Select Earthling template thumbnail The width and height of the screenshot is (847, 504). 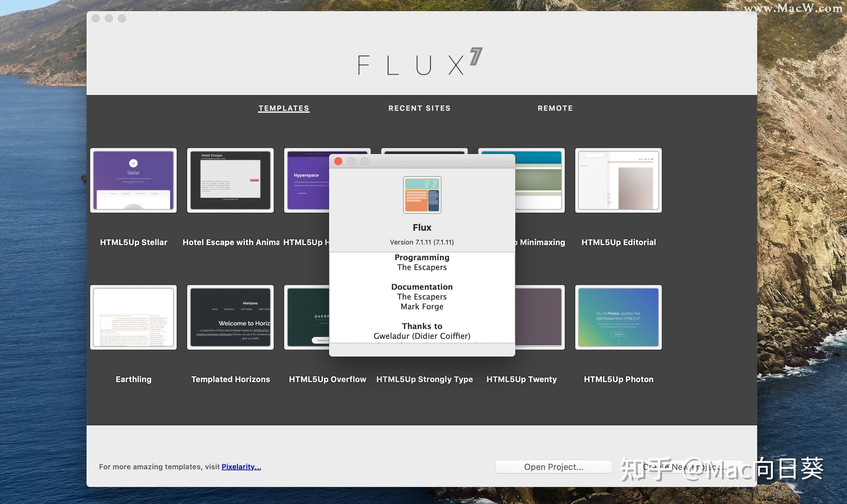[133, 318]
